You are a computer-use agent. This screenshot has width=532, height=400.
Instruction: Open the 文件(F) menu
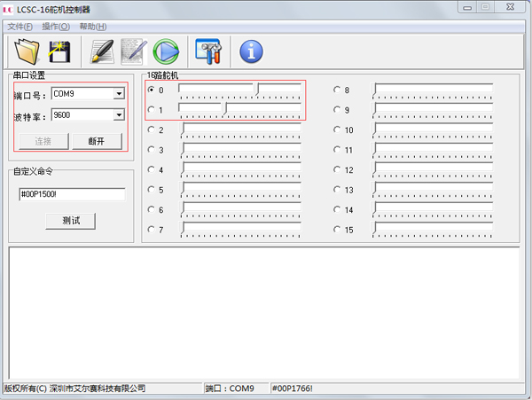[20, 27]
